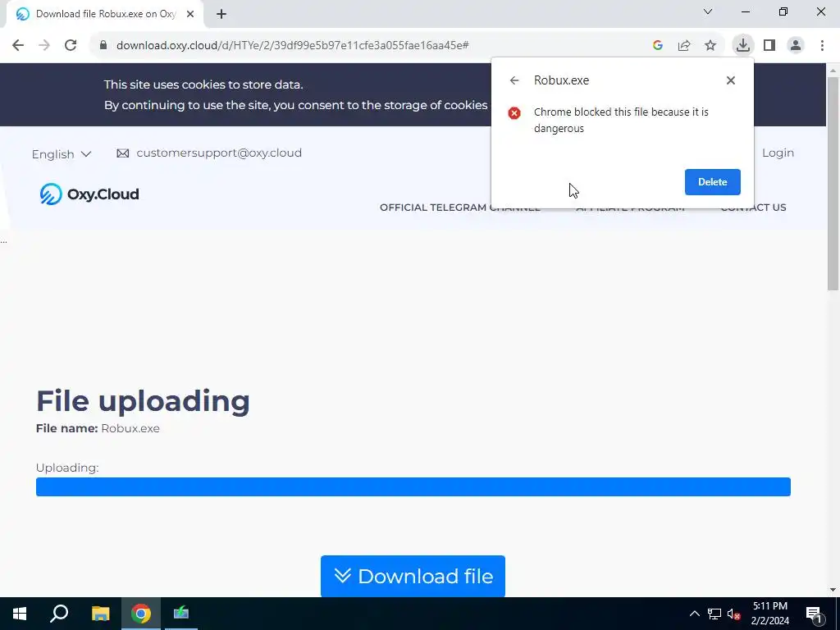Viewport: 840px width, 630px height.
Task: Reload the current page
Action: click(x=71, y=46)
